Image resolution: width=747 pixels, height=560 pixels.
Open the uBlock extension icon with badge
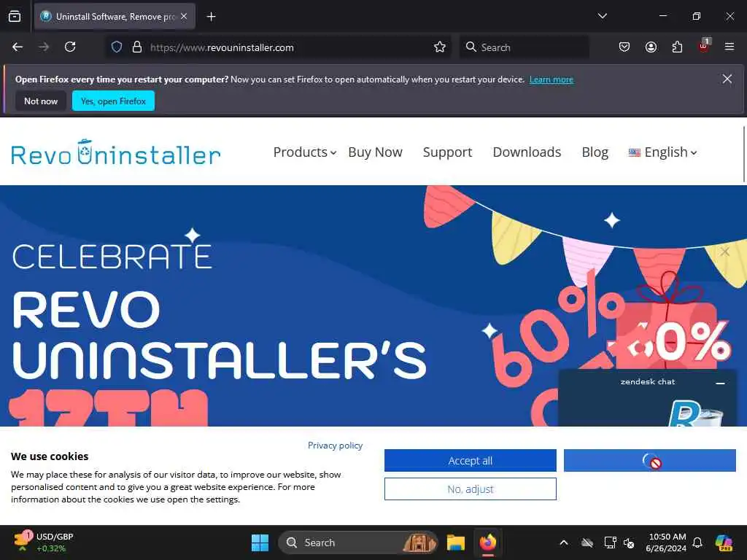704,46
